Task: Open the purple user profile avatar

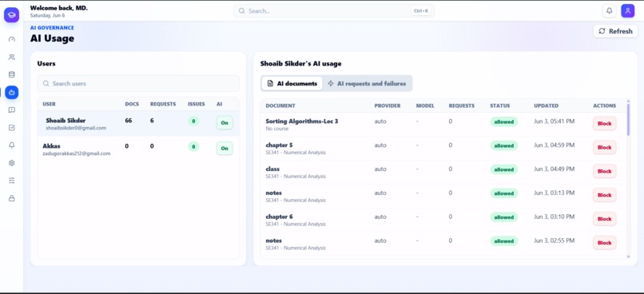Action: pyautogui.click(x=627, y=10)
